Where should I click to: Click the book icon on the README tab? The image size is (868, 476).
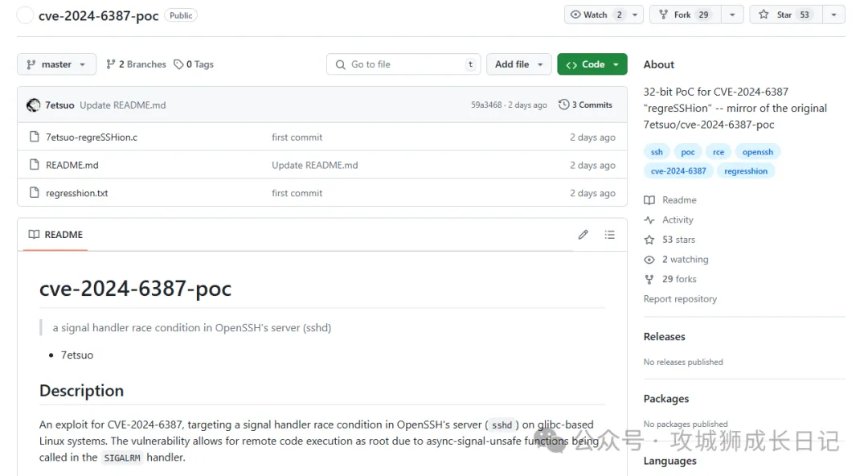coord(34,235)
